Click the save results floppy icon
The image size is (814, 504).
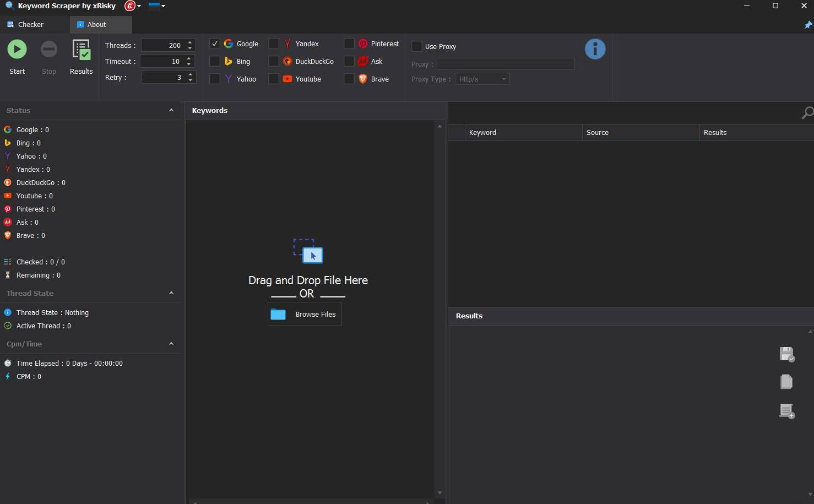click(787, 354)
